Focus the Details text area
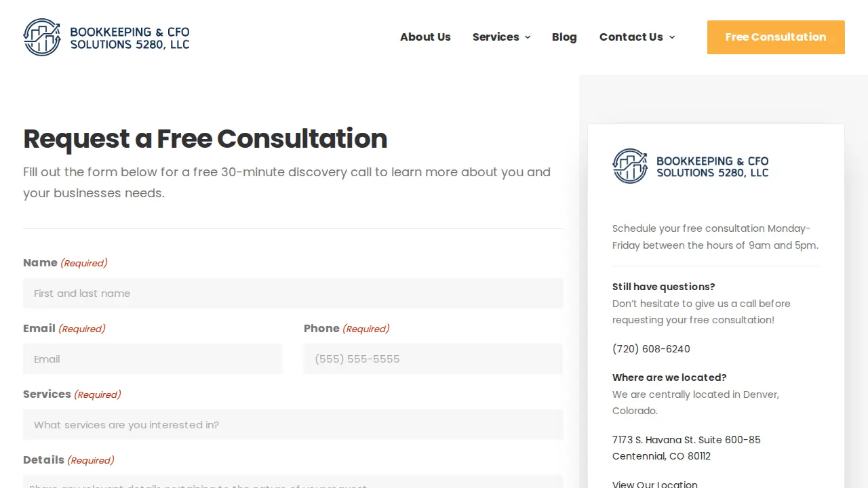This screenshot has height=488, width=868. click(293, 482)
